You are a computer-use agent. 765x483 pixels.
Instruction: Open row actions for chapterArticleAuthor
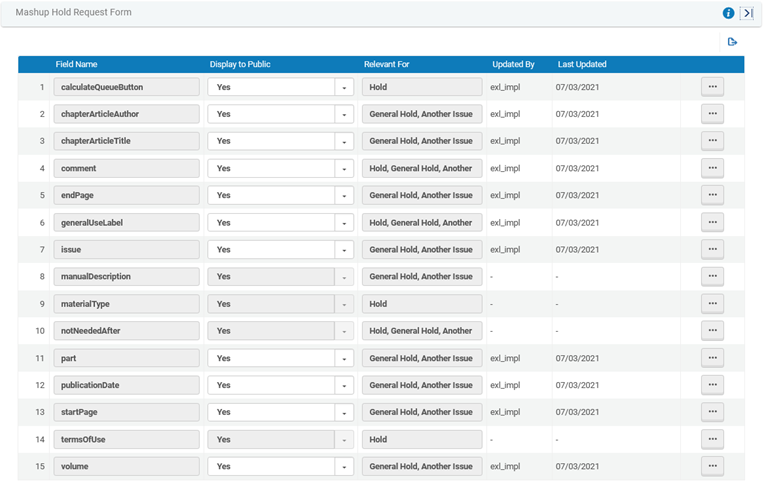click(x=712, y=114)
